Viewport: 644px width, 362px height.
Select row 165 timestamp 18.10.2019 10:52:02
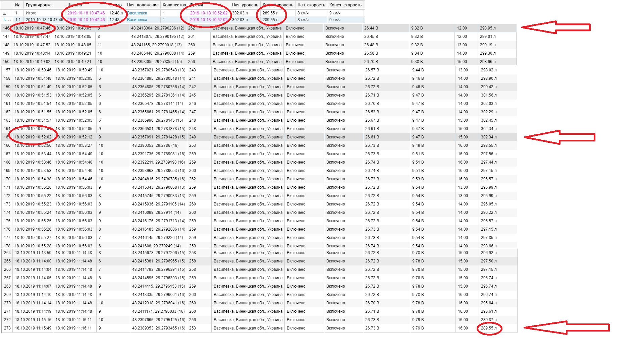pyautogui.click(x=33, y=137)
